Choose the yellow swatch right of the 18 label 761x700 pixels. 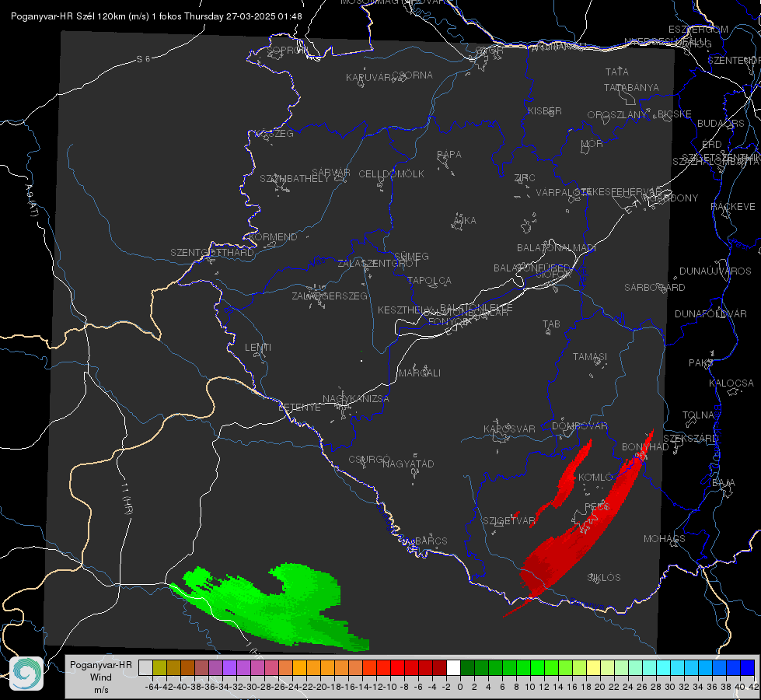(593, 667)
